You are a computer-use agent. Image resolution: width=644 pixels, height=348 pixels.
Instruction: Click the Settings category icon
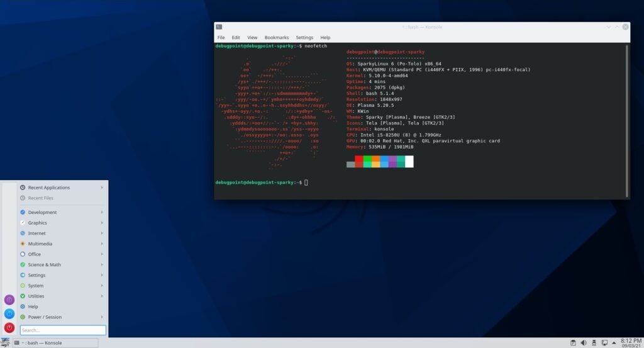[23, 275]
